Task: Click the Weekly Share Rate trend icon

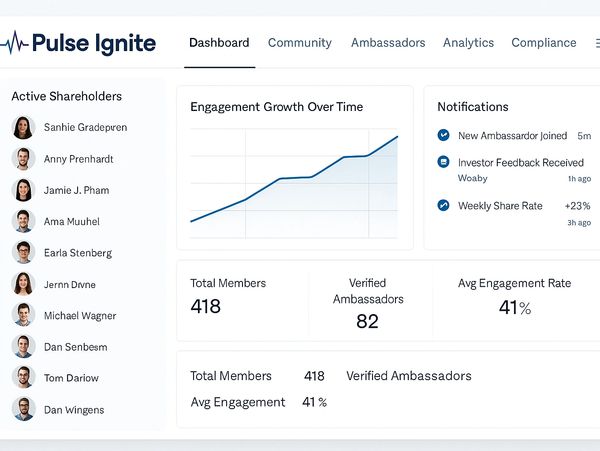Action: pos(444,205)
